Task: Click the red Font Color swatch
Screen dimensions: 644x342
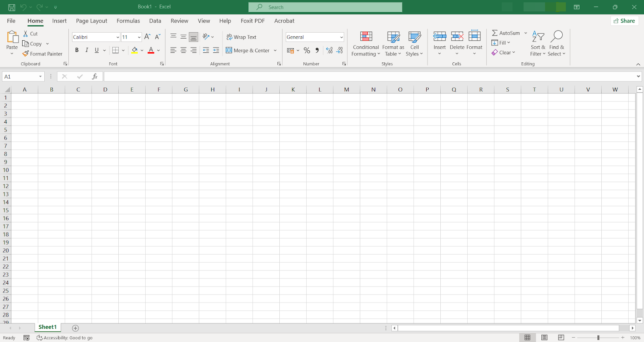Action: (151, 50)
